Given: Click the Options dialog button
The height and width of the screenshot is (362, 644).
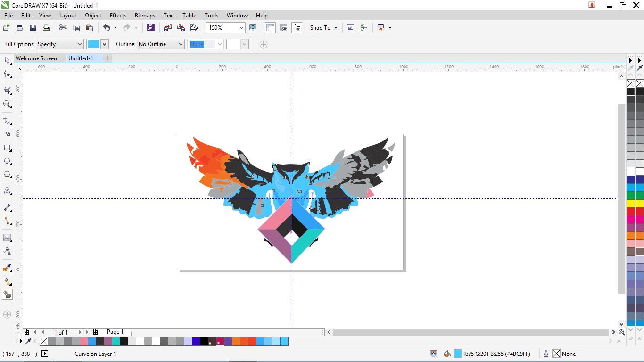Looking at the screenshot, I should pyautogui.click(x=363, y=28).
